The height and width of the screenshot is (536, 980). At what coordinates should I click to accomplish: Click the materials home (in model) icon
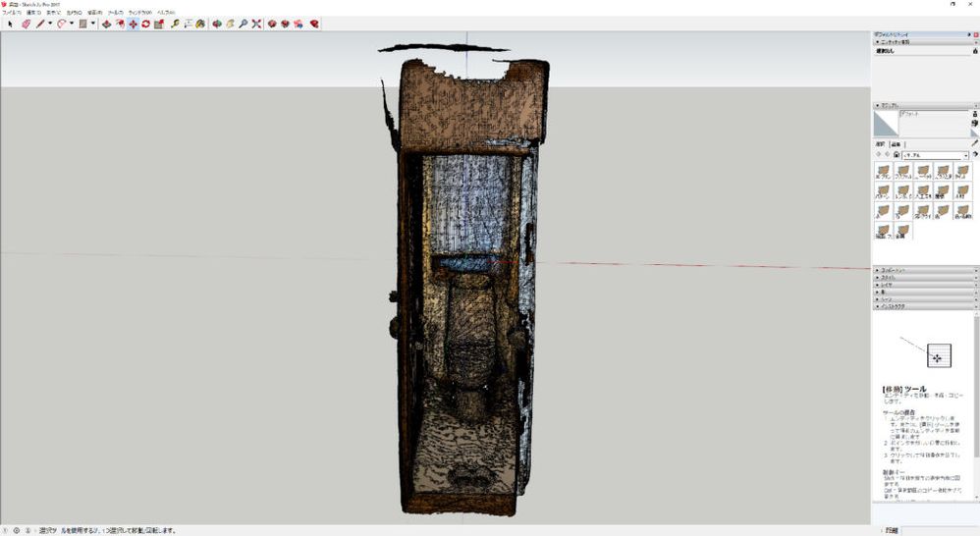(x=897, y=154)
